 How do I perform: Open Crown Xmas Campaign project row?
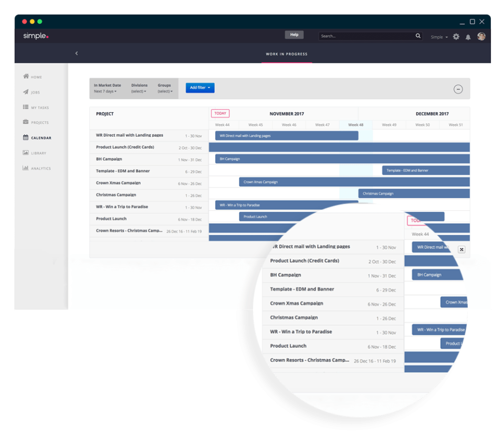149,183
